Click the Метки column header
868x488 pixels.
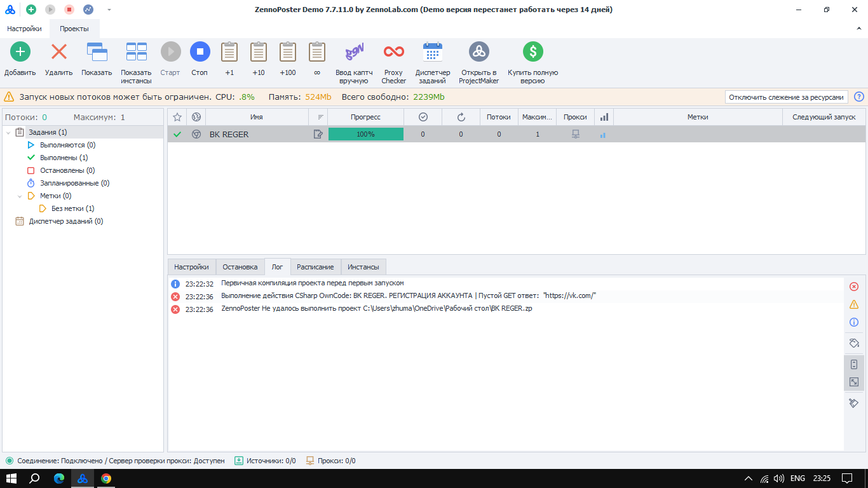click(x=698, y=117)
